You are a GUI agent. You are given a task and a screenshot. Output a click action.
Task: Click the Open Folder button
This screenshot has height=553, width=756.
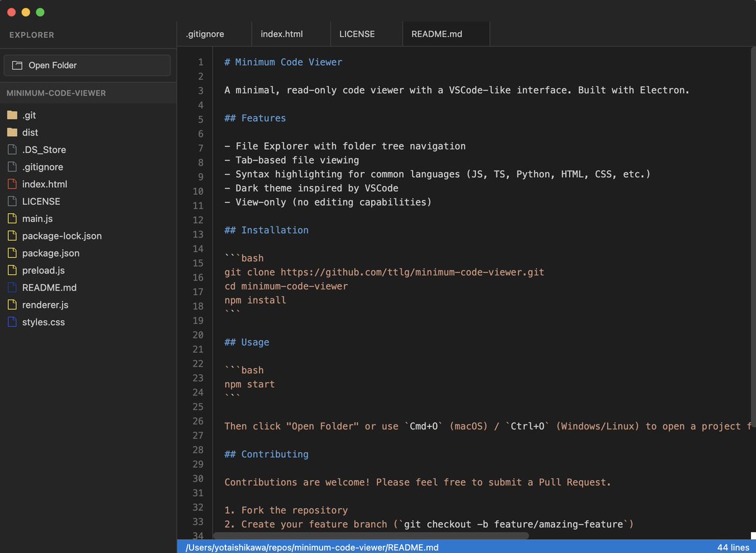coord(87,65)
